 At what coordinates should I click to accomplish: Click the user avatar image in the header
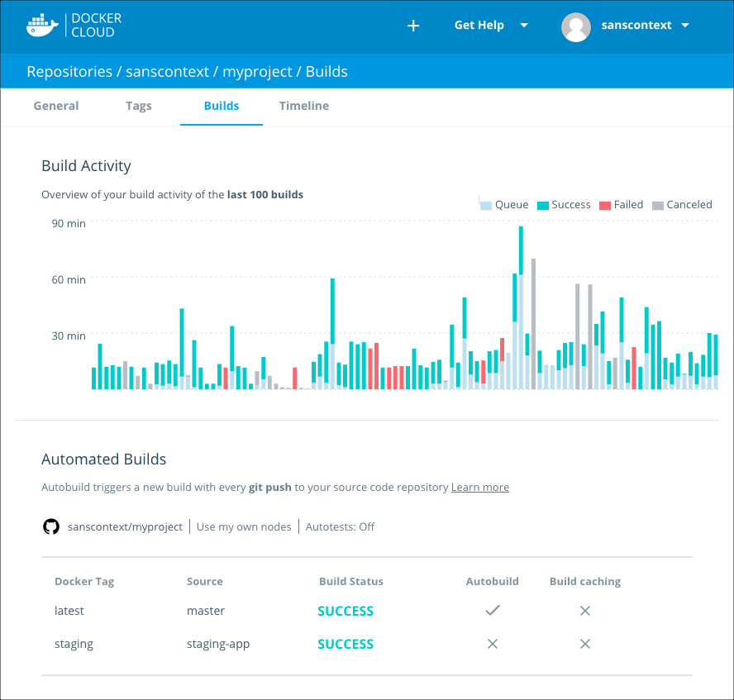576,26
